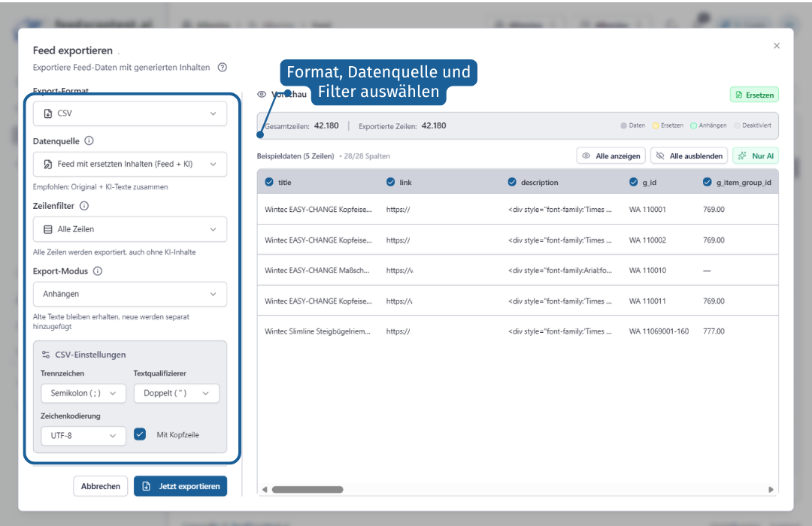812x526 pixels.
Task: Click the Abbrechen button
Action: pyautogui.click(x=101, y=486)
